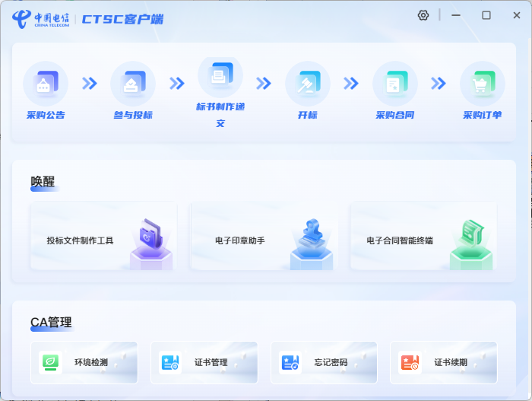Maximize the CTSC客户端 window
The width and height of the screenshot is (532, 401).
coord(486,15)
